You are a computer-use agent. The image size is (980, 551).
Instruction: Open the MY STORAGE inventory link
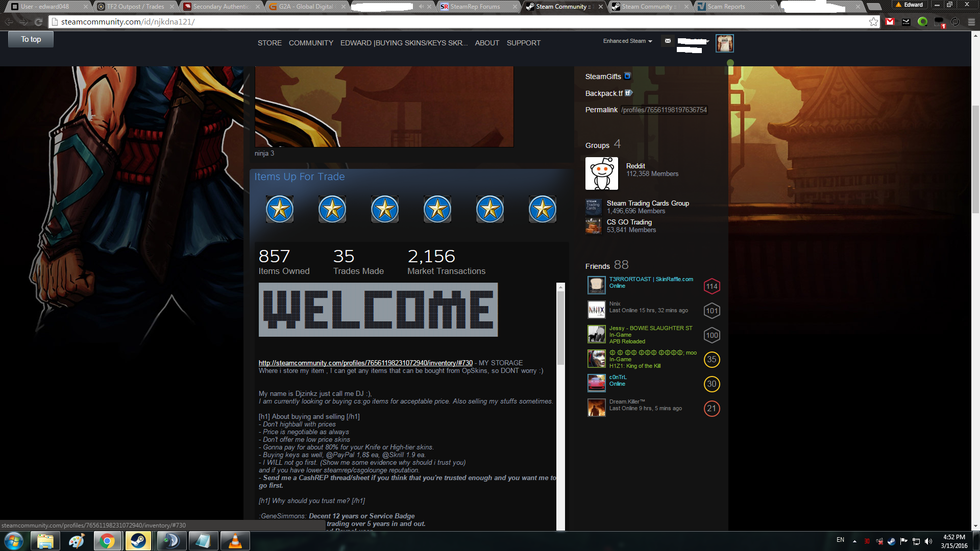tap(365, 363)
